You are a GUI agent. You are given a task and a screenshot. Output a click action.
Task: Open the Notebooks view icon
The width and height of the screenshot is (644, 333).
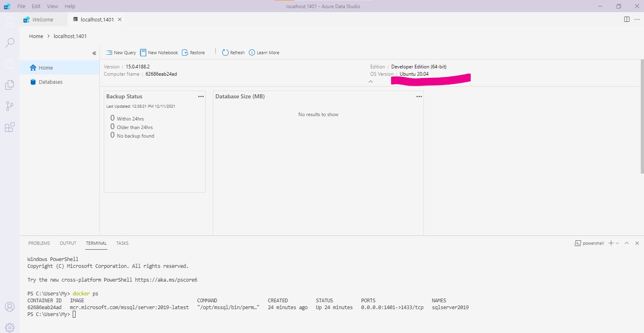tap(10, 64)
